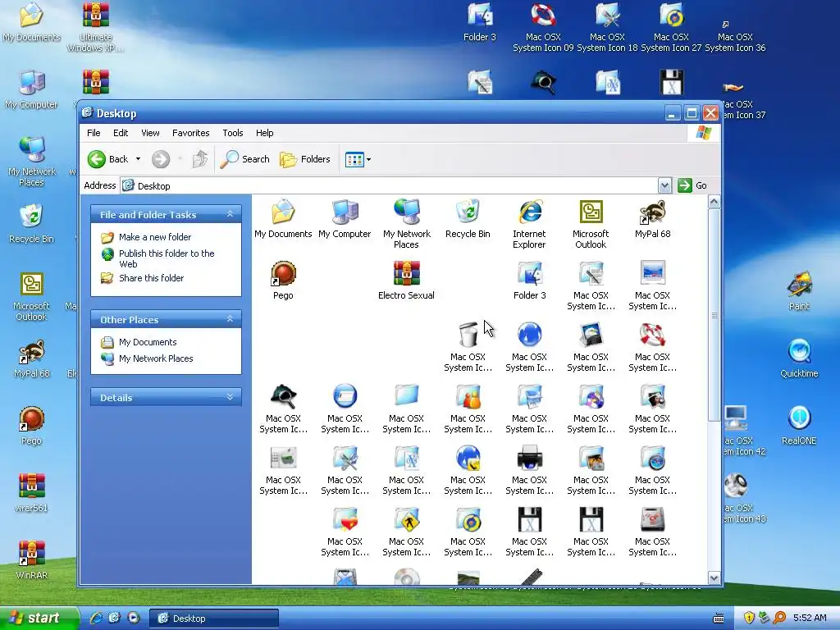Screen dimensions: 840x630
Task: Click the clock showing 5:52 AM
Action: tap(810, 618)
